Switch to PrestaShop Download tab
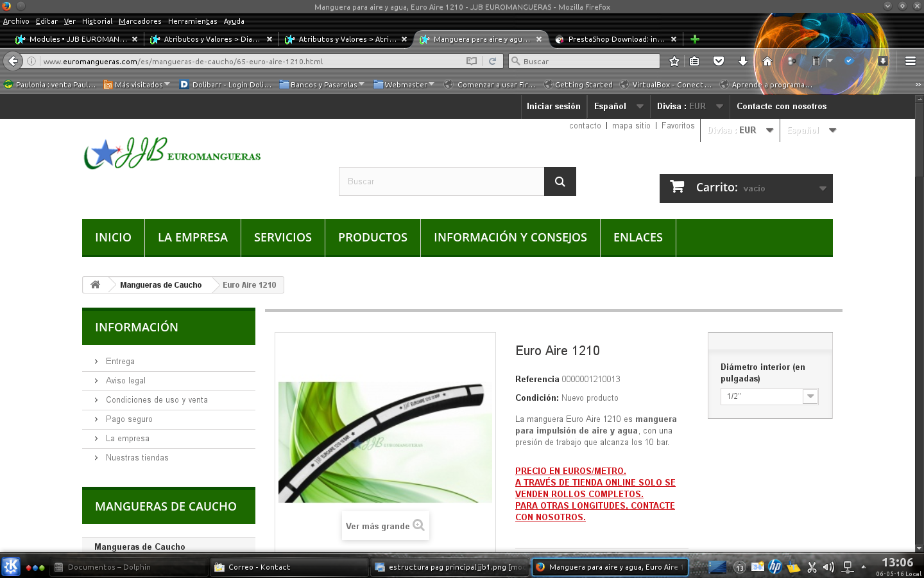The image size is (924, 578). [616, 39]
